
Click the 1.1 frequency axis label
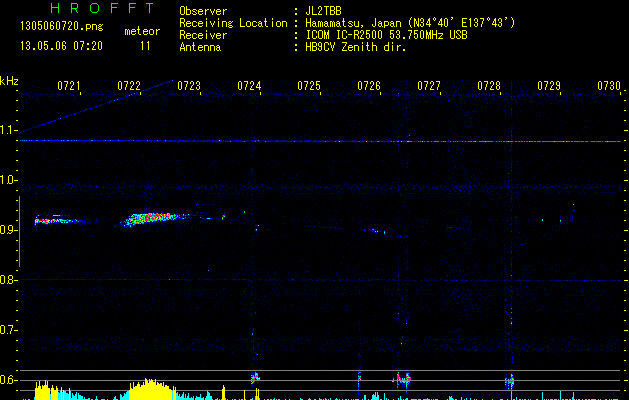(x=8, y=130)
